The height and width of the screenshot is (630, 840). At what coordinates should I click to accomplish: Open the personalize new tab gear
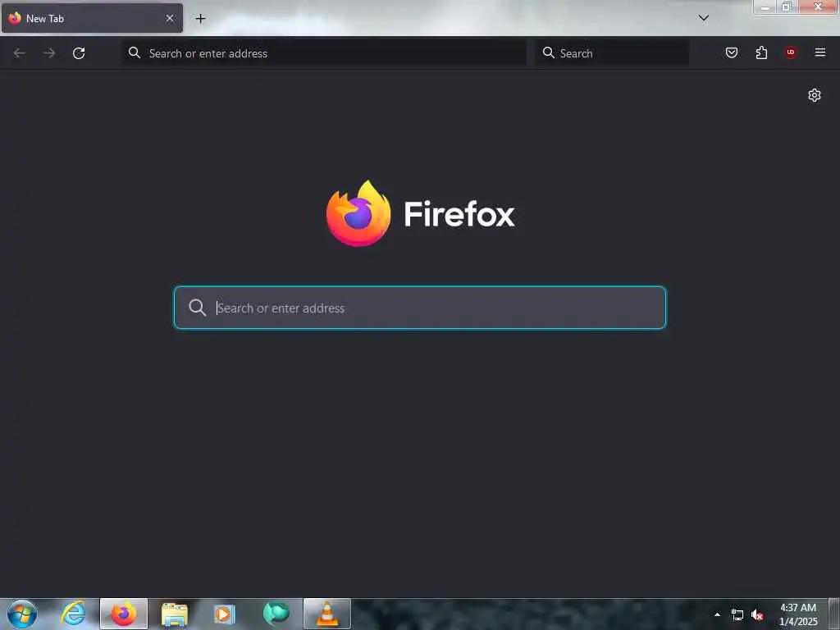pyautogui.click(x=815, y=95)
